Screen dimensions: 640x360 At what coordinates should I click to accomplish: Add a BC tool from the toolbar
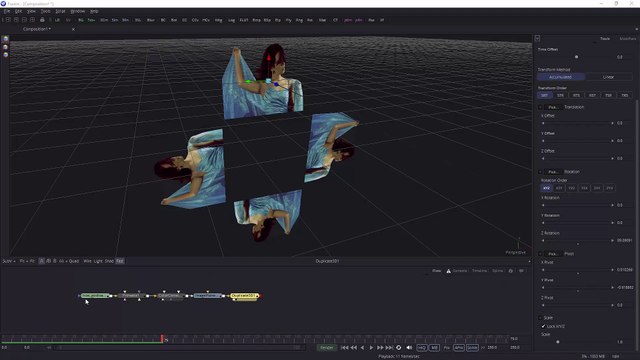(163, 20)
